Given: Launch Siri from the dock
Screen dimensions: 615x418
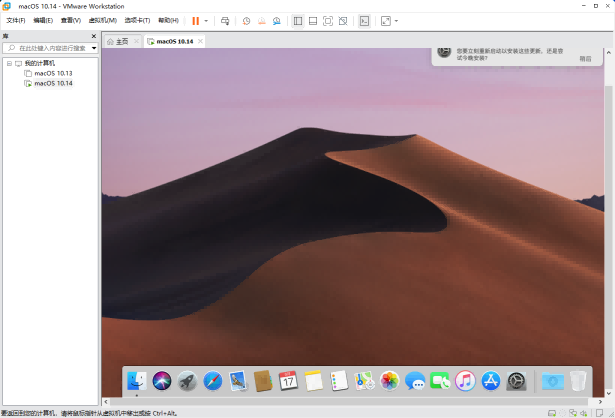Looking at the screenshot, I should 162,381.
